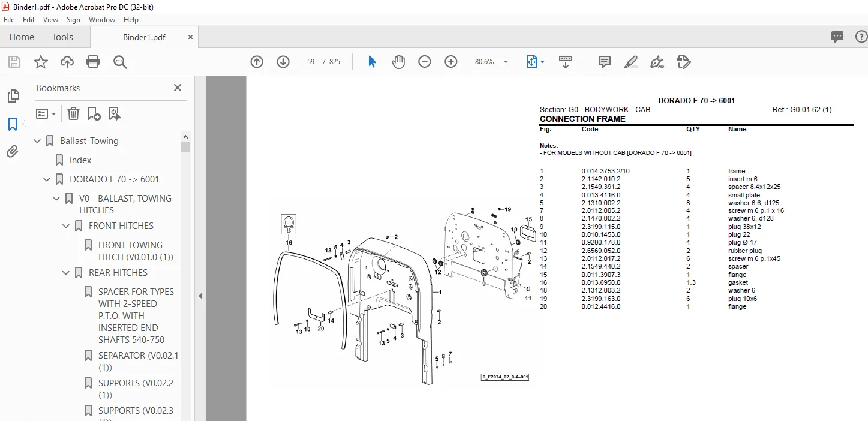Zoom in with the plus icon
The width and height of the screenshot is (868, 421).
451,62
